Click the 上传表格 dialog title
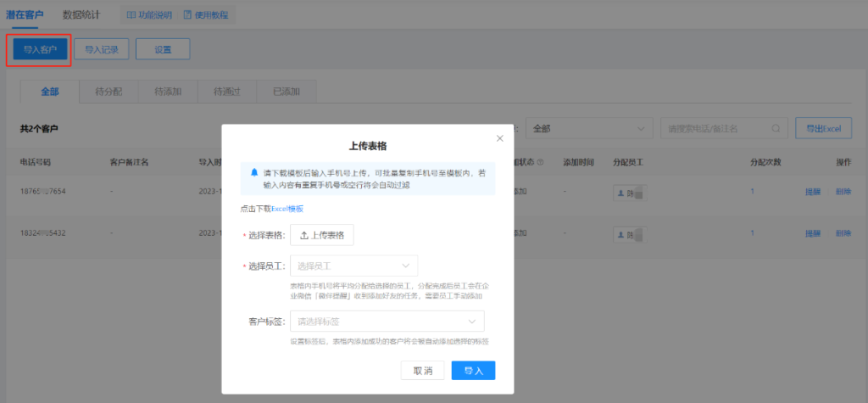This screenshot has width=868, height=403. click(x=368, y=146)
